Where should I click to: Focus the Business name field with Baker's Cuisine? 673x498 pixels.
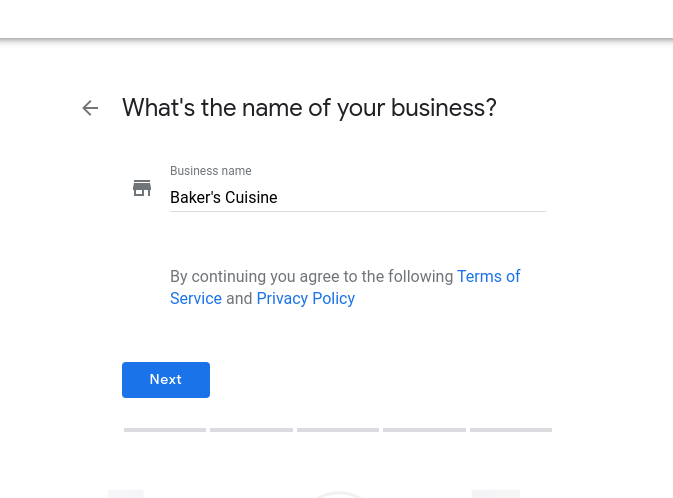point(358,197)
